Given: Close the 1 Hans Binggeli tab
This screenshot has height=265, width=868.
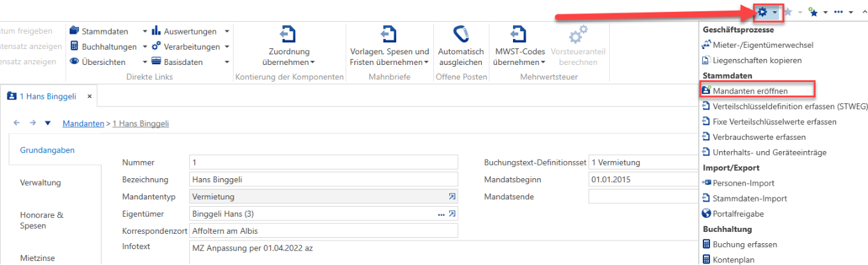Looking at the screenshot, I should point(90,97).
